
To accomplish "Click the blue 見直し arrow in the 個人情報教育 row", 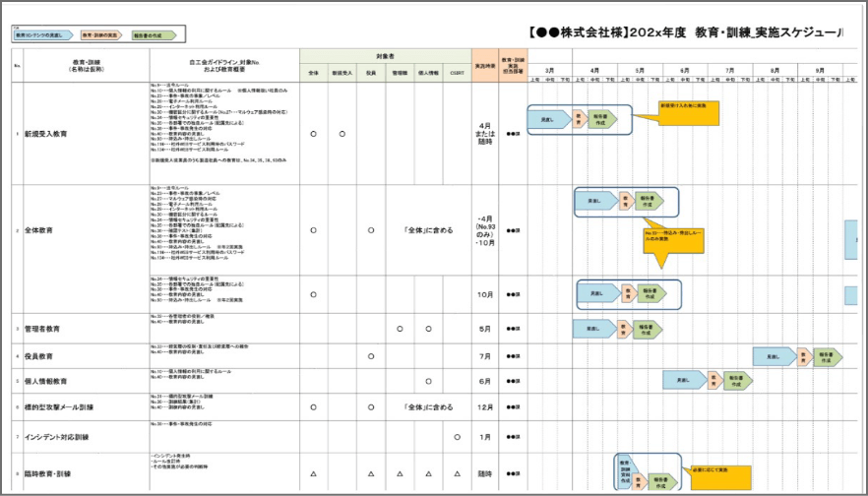I will coord(683,380).
